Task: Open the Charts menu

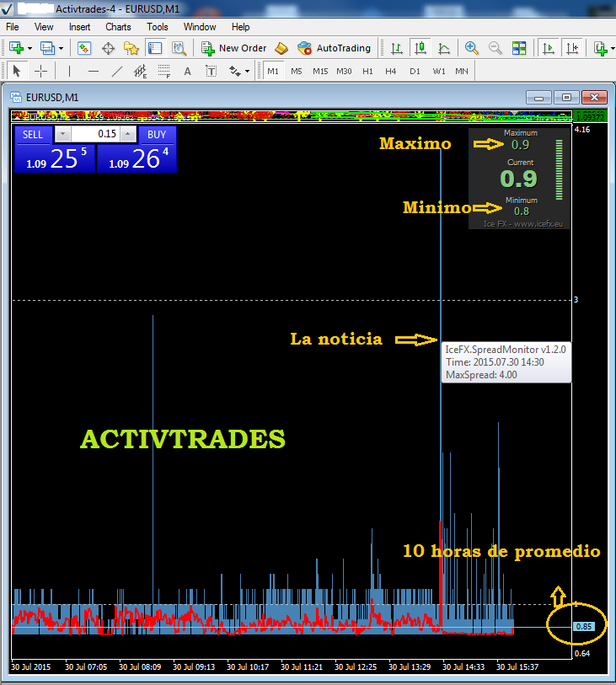Action: (x=118, y=27)
